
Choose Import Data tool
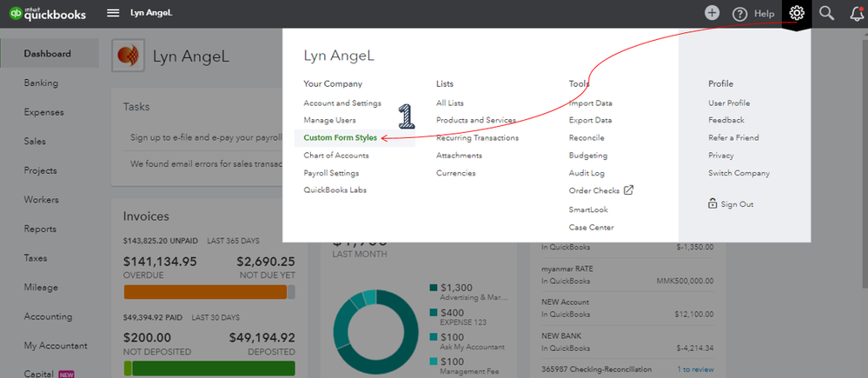point(590,103)
